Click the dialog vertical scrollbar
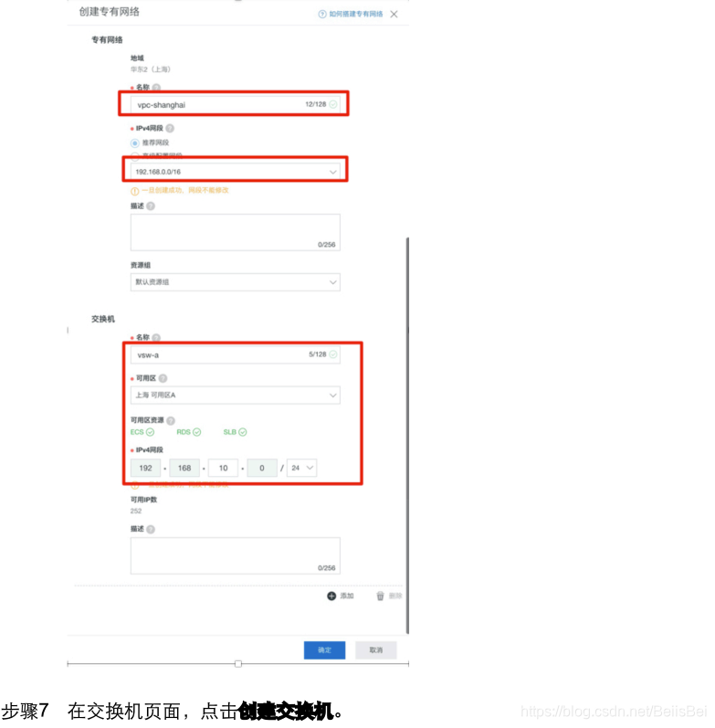Screen dimensions: 715x728 407,436
